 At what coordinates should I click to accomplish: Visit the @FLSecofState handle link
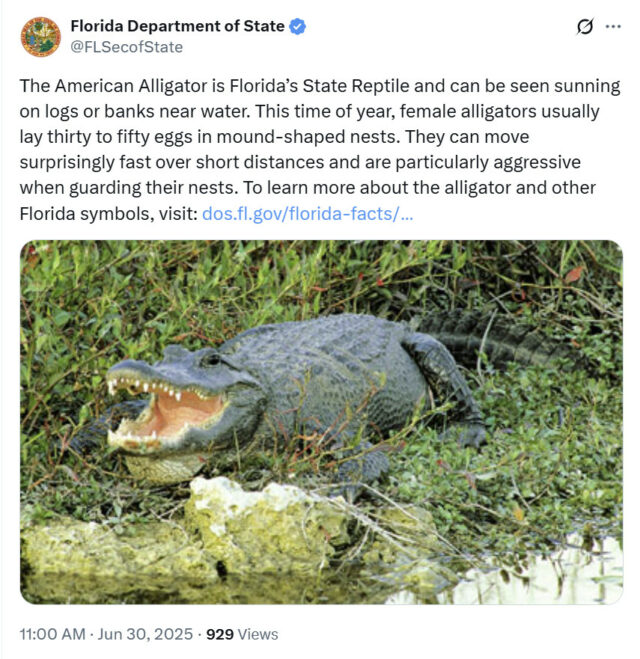pos(126,47)
